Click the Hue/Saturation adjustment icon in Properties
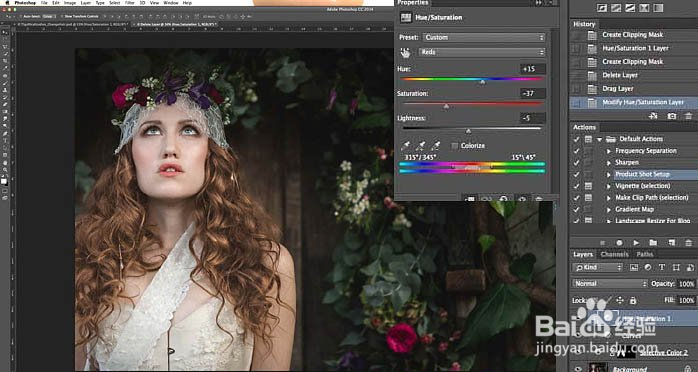The height and width of the screenshot is (372, 698). point(406,17)
